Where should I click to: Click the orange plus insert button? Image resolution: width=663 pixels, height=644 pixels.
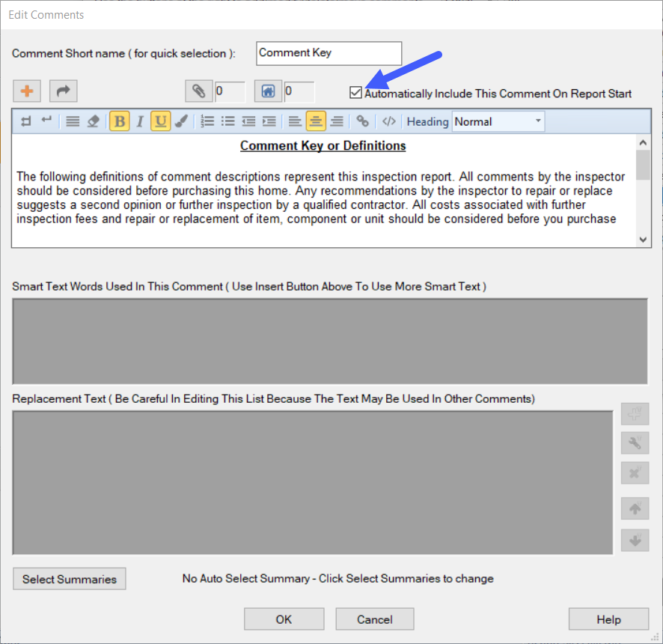coord(27,91)
